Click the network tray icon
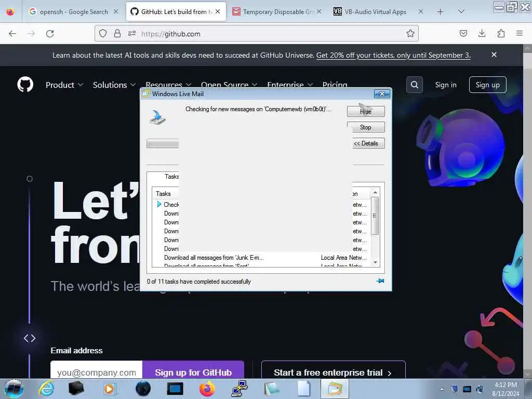Image resolution: width=532 pixels, height=399 pixels. (467, 389)
